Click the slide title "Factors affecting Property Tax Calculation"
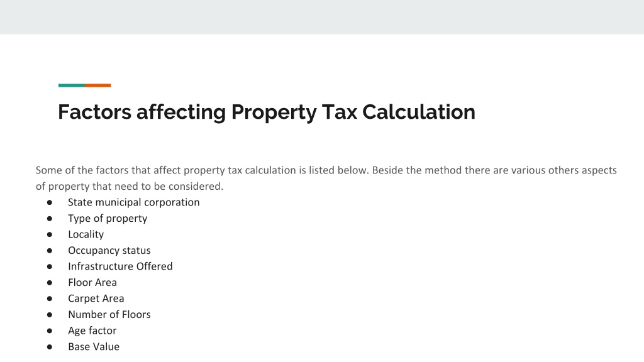This screenshot has height=362, width=644. pyautogui.click(x=267, y=112)
